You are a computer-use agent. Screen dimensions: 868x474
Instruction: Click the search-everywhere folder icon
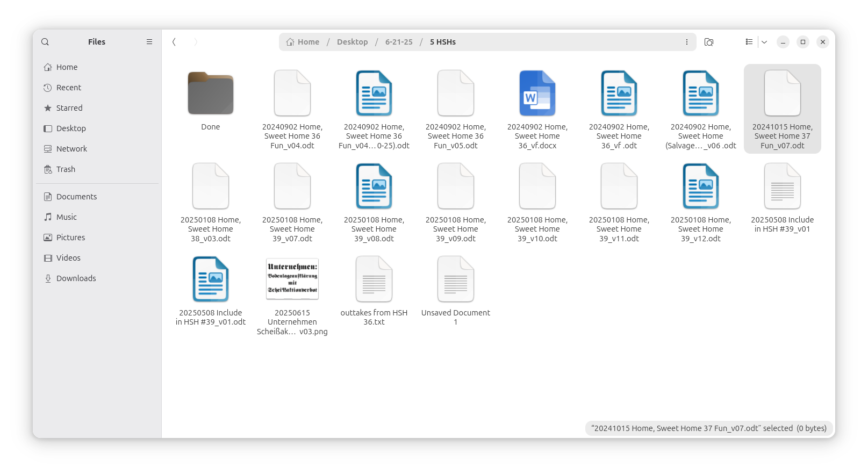pos(709,42)
